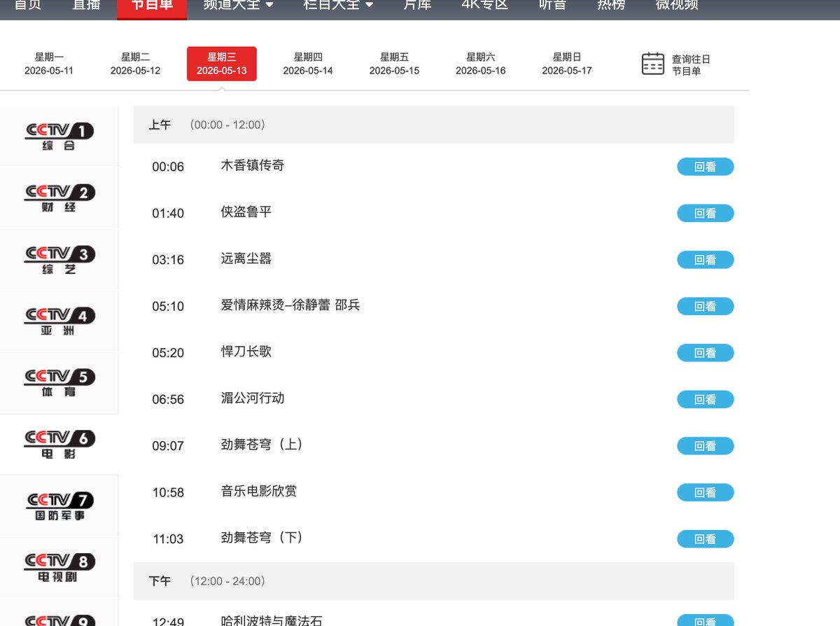Switch to 星期六 2026-05-16 schedule

click(x=480, y=64)
